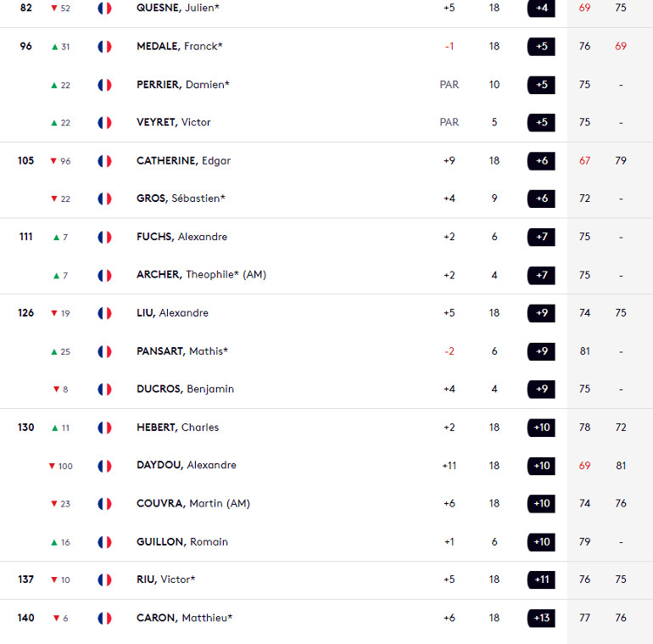Open player PERRIER, Damien
653x644 pixels.
tap(183, 85)
